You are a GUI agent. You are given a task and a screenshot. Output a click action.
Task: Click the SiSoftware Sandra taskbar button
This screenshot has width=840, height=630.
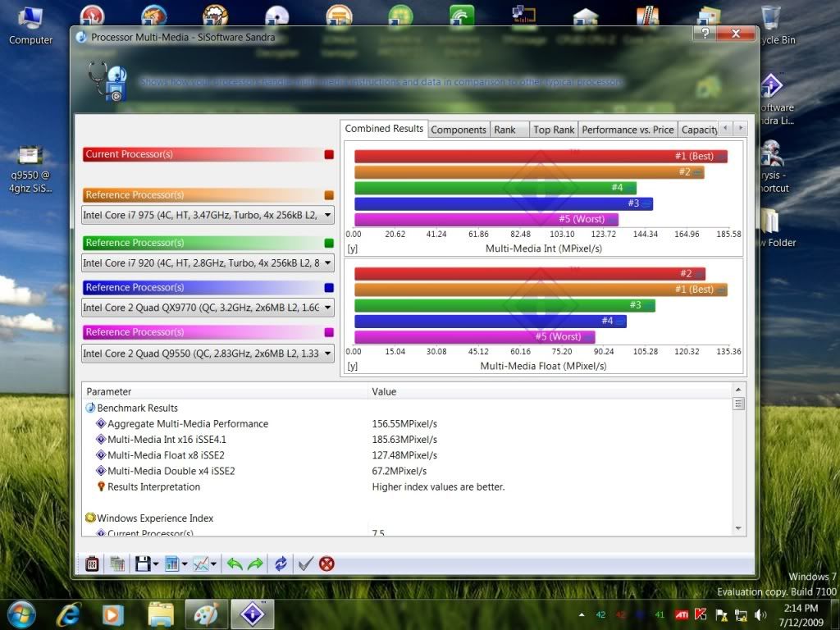pos(253,614)
